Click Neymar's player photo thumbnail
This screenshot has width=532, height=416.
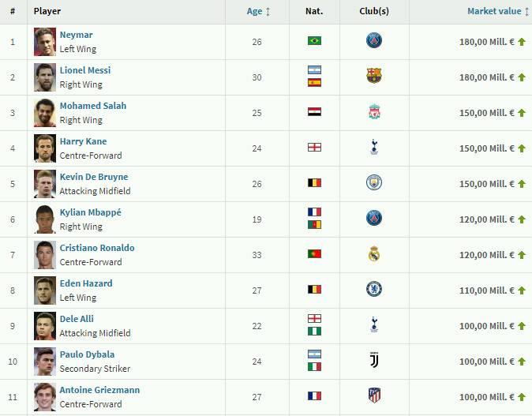click(45, 42)
